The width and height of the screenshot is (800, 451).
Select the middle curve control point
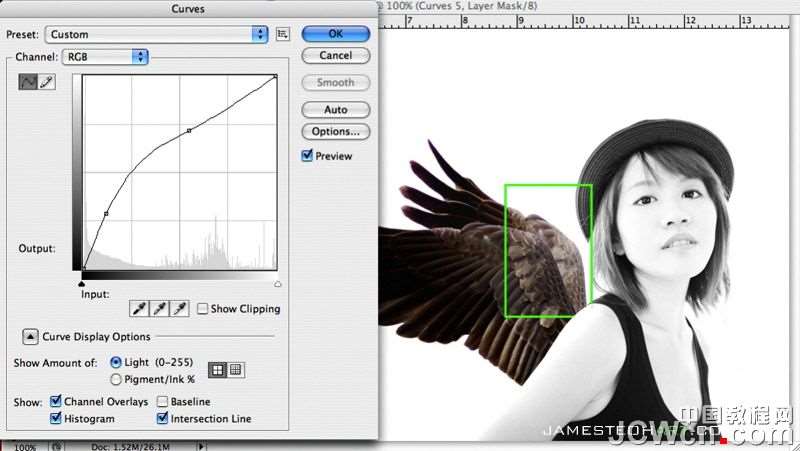click(189, 131)
